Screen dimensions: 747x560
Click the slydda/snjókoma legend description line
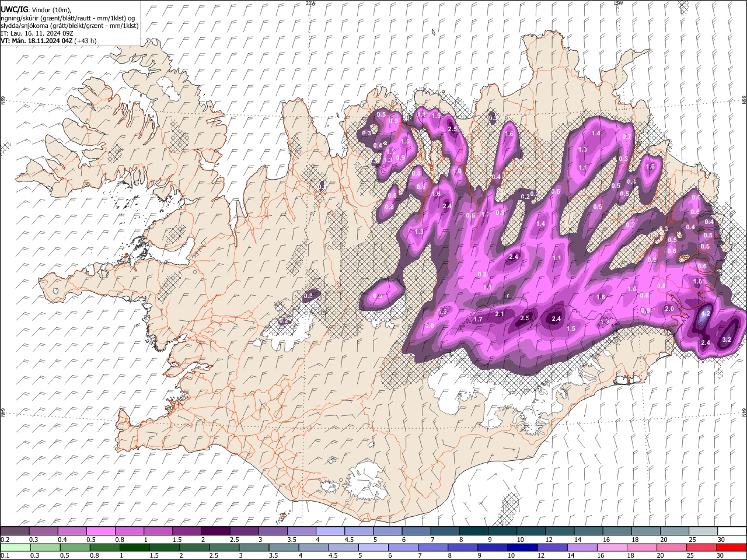coord(69,26)
